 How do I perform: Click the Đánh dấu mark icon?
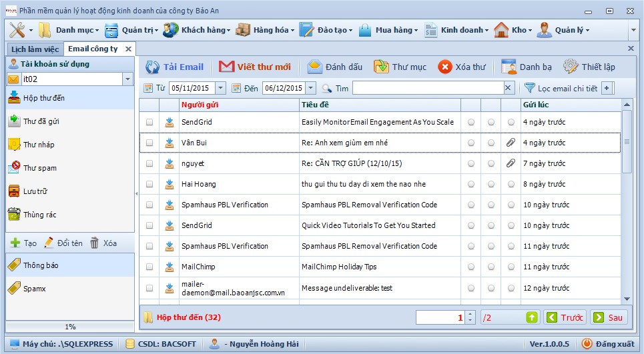pos(315,67)
